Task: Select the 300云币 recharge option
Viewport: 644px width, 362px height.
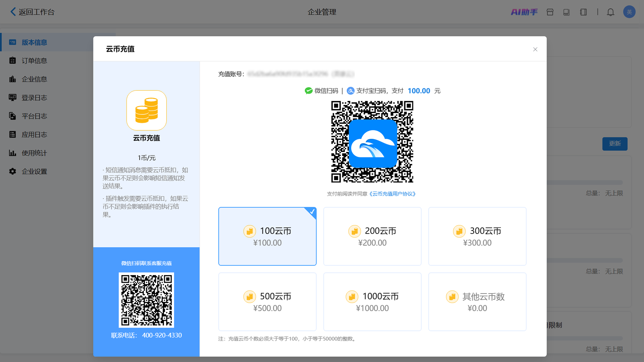Action: click(477, 236)
